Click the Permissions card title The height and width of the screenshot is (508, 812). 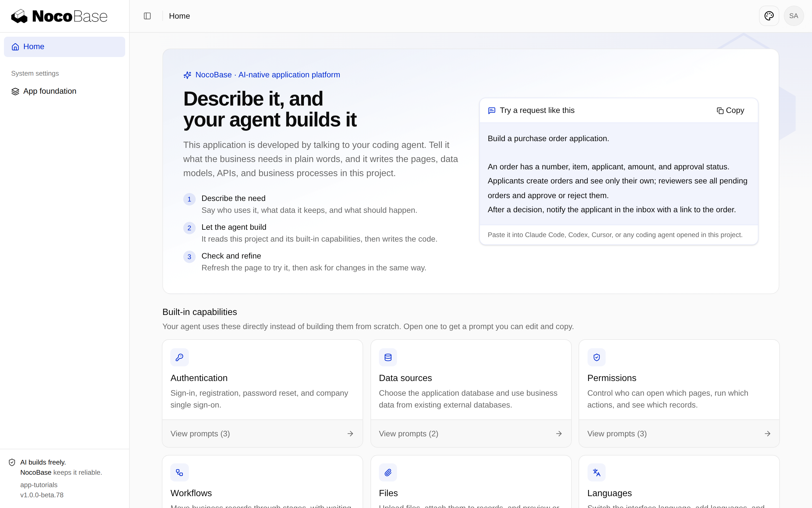coord(612,378)
